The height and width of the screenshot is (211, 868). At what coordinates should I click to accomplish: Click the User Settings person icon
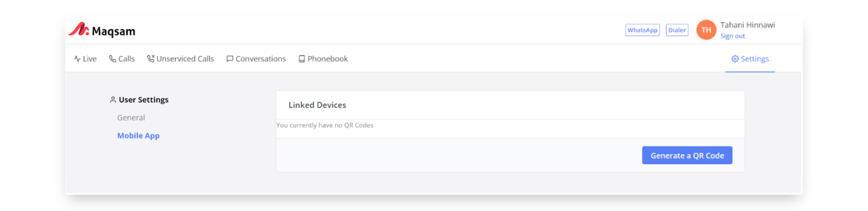[x=113, y=100]
